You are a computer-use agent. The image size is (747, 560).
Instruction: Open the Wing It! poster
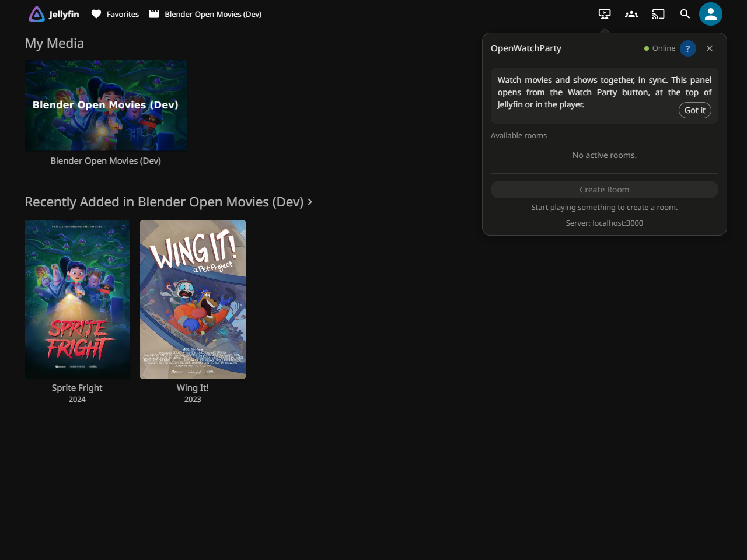(193, 299)
